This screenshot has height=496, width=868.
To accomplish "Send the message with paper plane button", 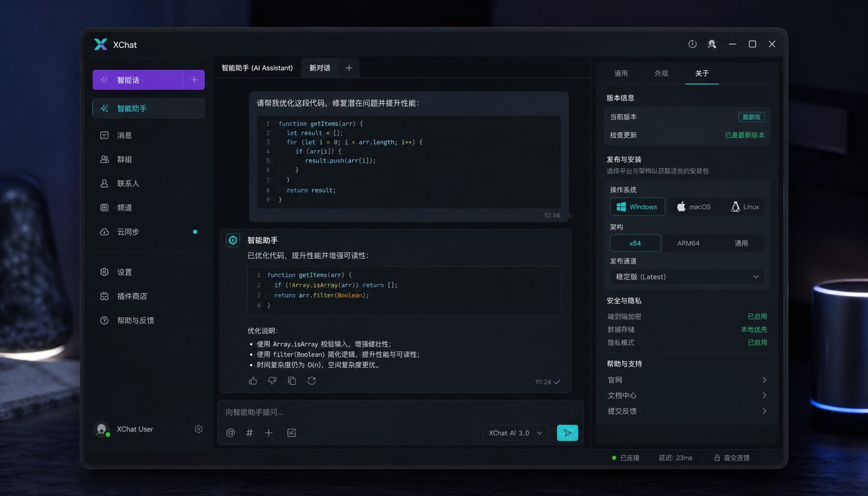I will pyautogui.click(x=567, y=433).
